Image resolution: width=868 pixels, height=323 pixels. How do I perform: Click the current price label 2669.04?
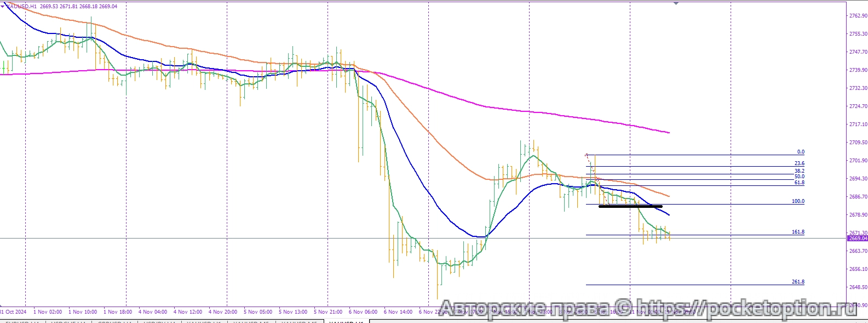point(858,239)
